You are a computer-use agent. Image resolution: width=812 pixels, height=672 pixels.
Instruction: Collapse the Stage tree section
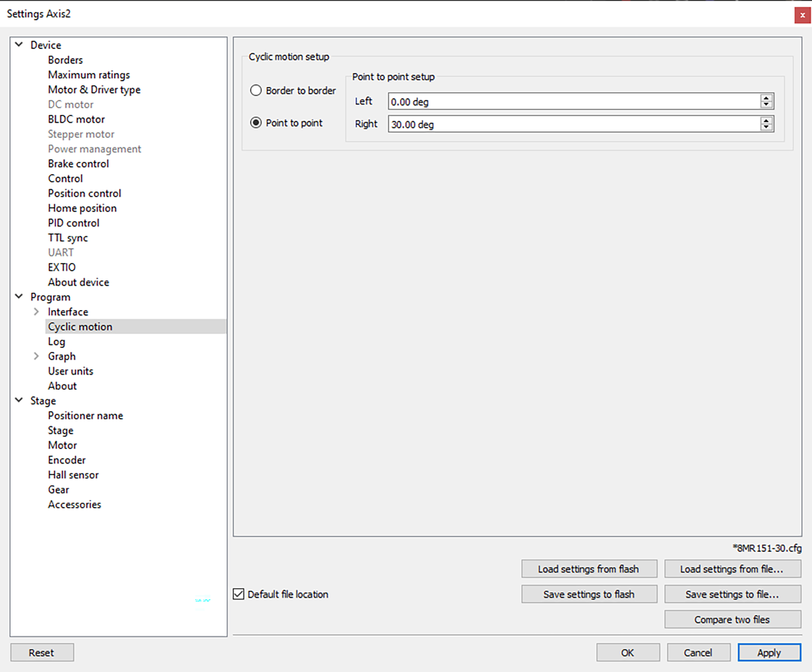coord(19,400)
